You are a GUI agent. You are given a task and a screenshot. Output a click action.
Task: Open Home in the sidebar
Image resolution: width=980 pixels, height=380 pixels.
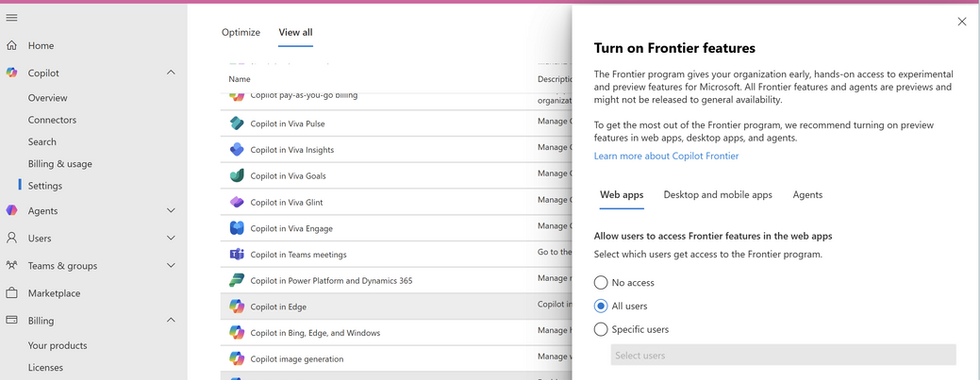[x=41, y=46]
